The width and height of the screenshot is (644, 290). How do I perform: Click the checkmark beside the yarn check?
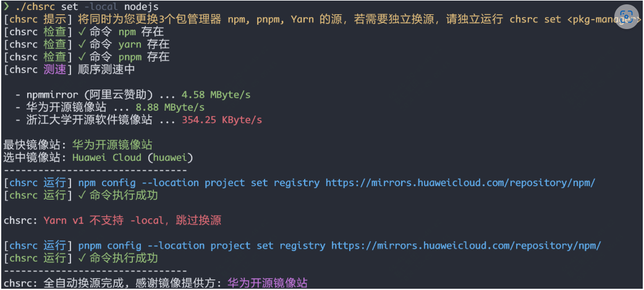coord(82,45)
